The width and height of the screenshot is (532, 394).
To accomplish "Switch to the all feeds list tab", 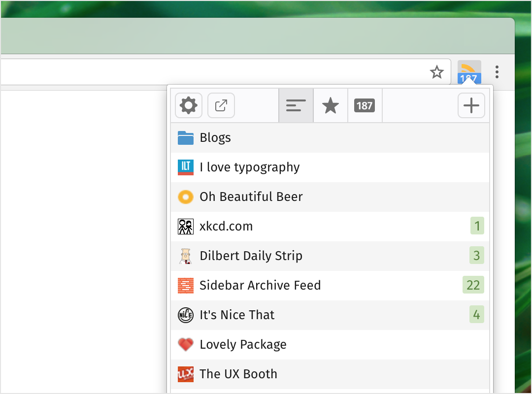I will coord(296,105).
